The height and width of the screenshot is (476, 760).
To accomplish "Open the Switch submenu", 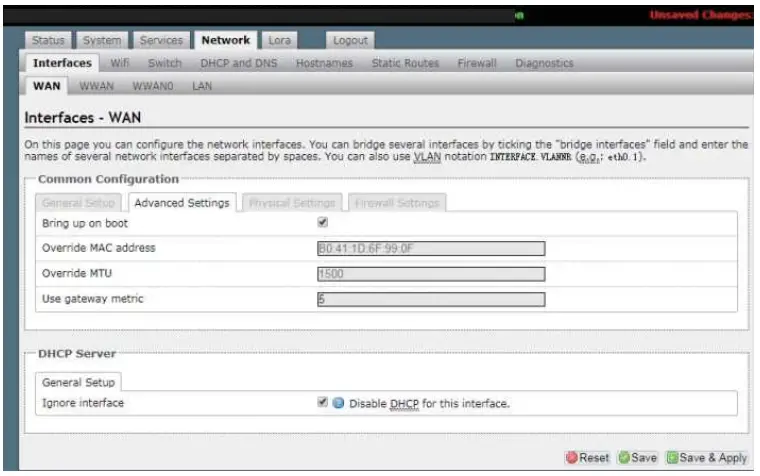I will coord(165,63).
